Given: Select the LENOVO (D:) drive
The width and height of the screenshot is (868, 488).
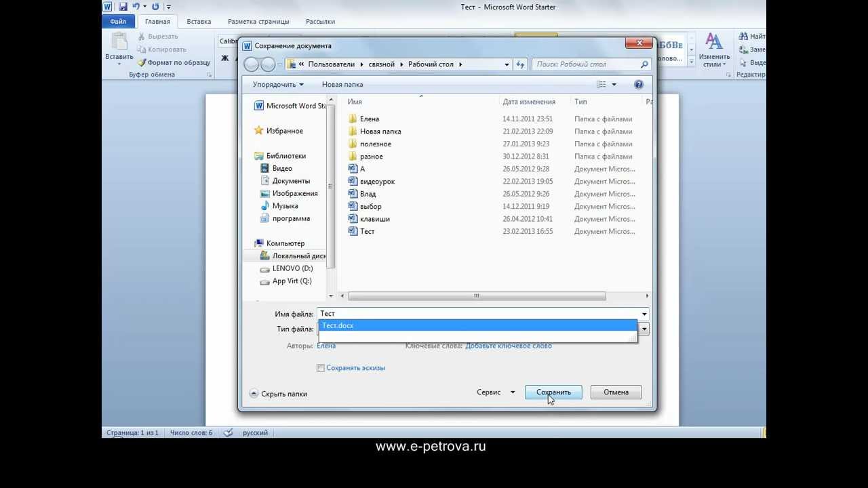Looking at the screenshot, I should [x=286, y=268].
